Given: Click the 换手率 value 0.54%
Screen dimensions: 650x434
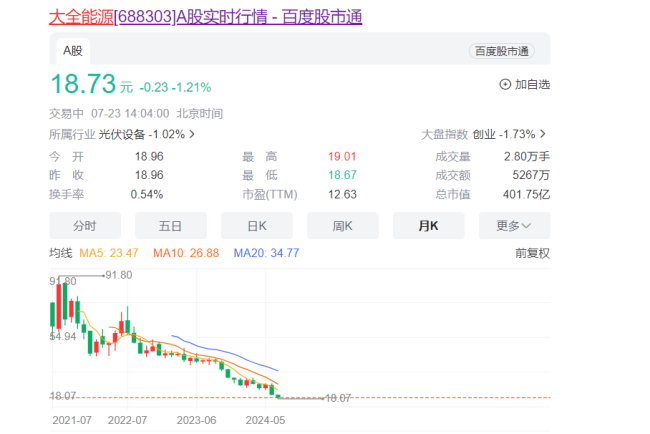Looking at the screenshot, I should (x=147, y=194).
